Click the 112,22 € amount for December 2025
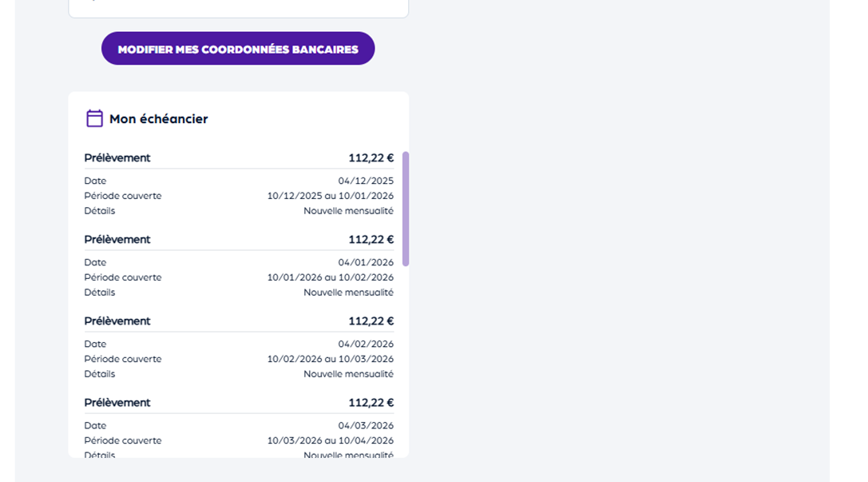Screen dimensions: 868x482 pyautogui.click(x=371, y=158)
